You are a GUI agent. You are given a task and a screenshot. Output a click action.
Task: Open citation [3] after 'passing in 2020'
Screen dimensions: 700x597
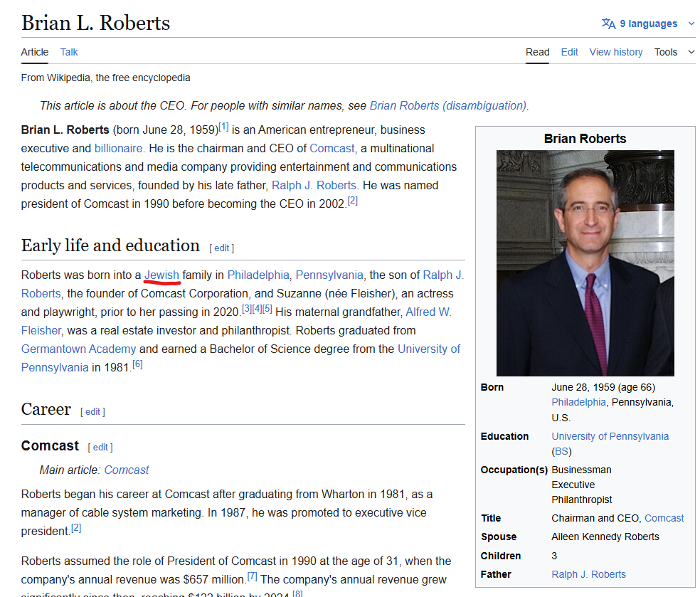[247, 309]
